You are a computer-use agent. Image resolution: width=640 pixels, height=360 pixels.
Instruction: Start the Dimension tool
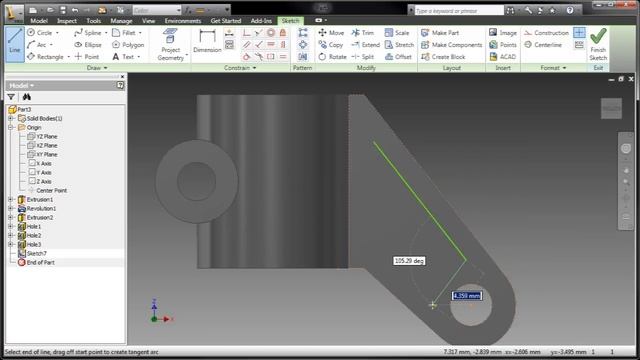click(207, 41)
